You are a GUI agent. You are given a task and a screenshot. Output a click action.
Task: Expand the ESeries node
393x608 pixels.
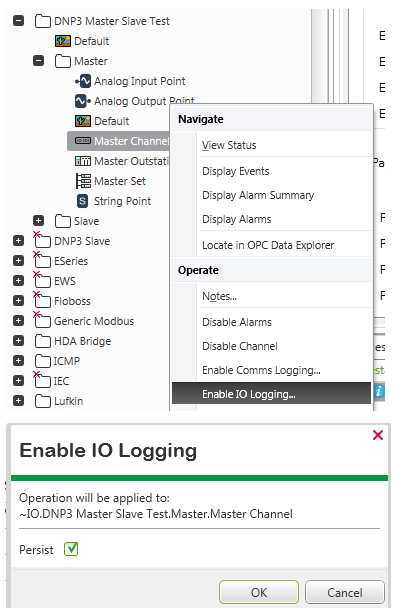pyautogui.click(x=18, y=261)
